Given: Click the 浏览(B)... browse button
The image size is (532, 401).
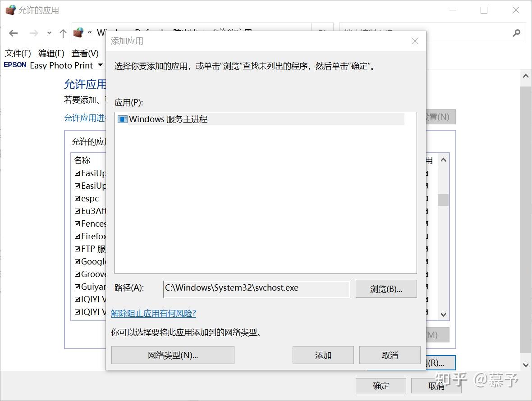Looking at the screenshot, I should pyautogui.click(x=386, y=289).
